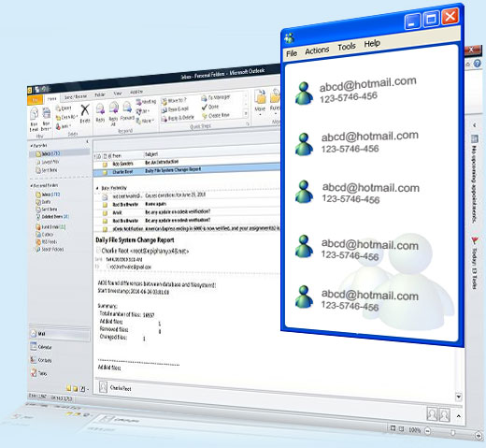Expand the Quick Steps gallery arrow

(246, 113)
